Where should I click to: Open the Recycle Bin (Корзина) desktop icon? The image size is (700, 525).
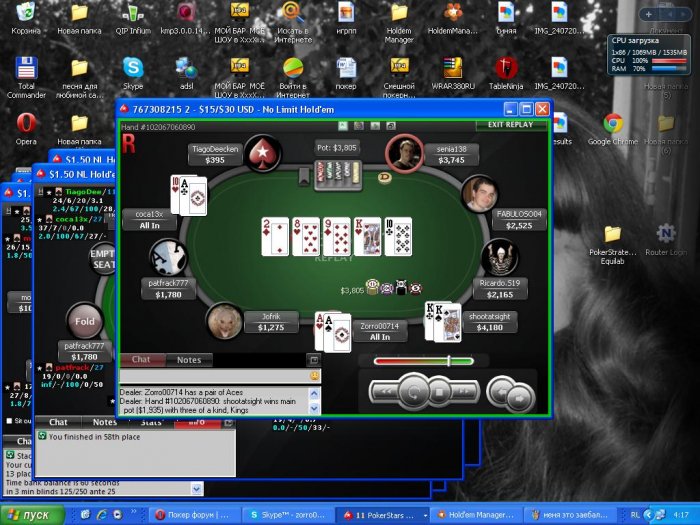[x=26, y=19]
